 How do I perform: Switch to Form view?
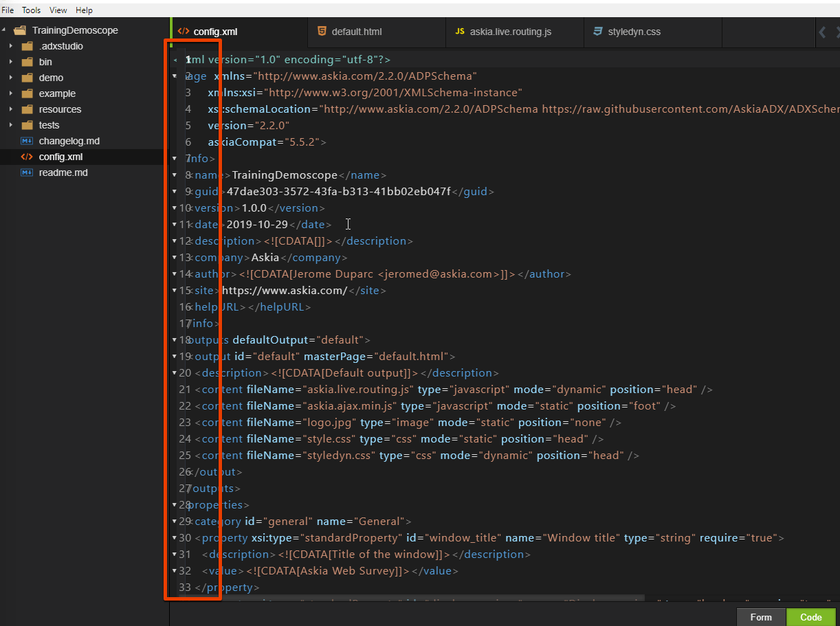tap(760, 617)
